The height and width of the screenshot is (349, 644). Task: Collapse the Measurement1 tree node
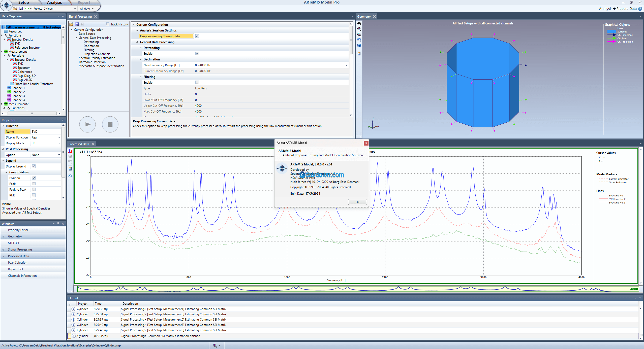click(2, 52)
